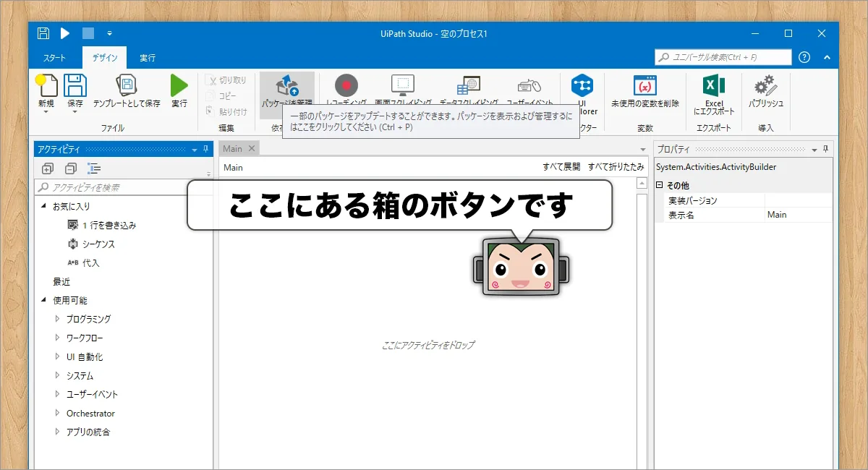868x470 pixels.
Task: Open the 新規 dropdown arrow
Action: point(46,111)
